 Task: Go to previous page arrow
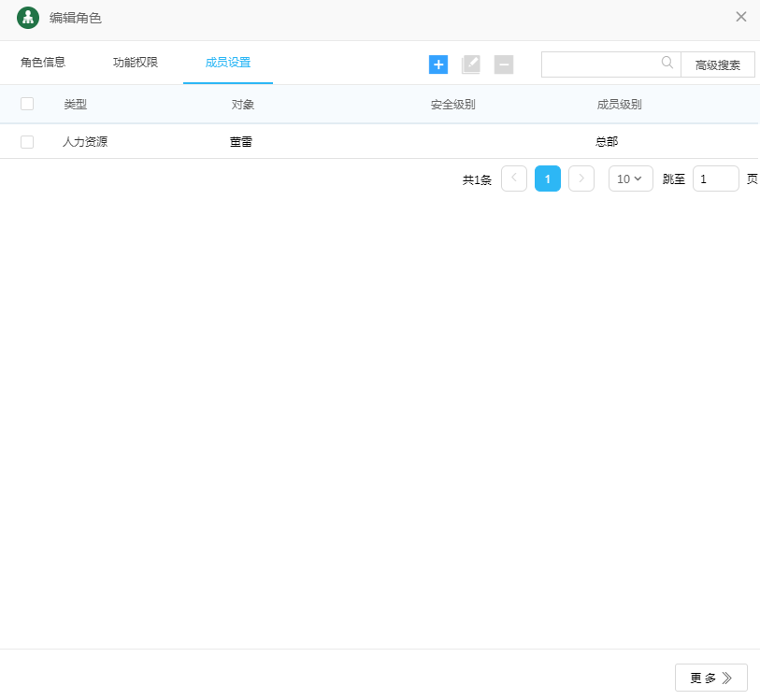click(514, 179)
